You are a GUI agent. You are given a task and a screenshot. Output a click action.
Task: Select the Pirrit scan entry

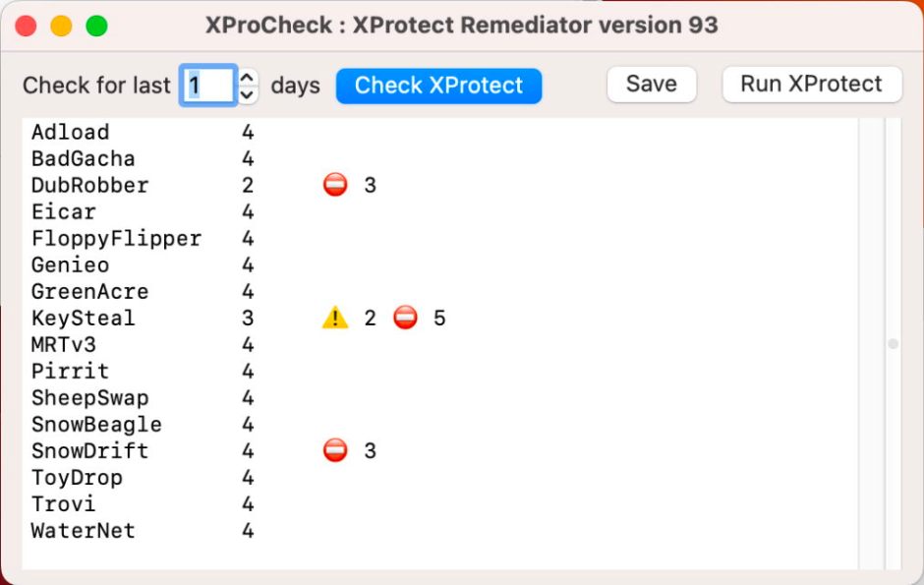pyautogui.click(x=70, y=370)
